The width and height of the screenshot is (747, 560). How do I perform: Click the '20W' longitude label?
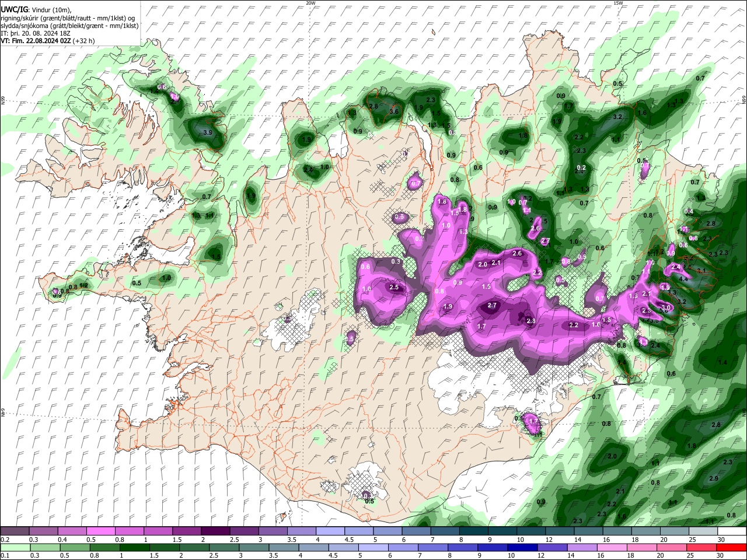[x=310, y=3]
